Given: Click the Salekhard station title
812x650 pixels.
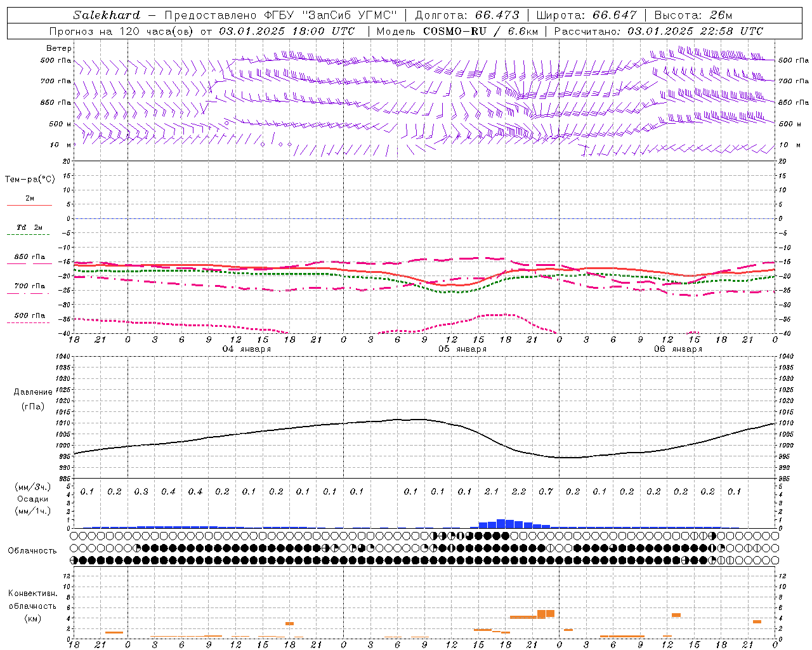Looking at the screenshot, I should coord(107,15).
